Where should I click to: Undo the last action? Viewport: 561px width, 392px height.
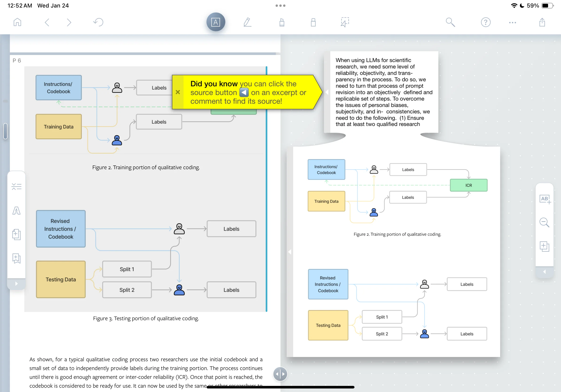(x=98, y=22)
